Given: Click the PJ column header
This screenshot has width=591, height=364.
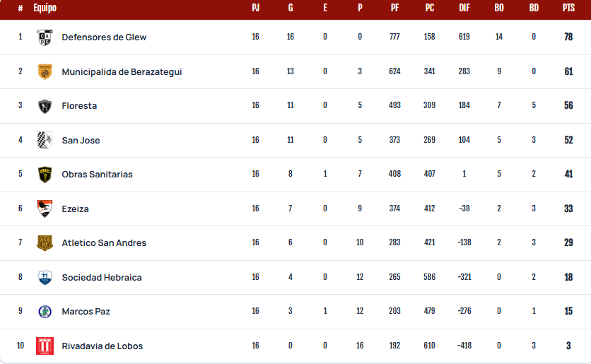Looking at the screenshot, I should (255, 8).
